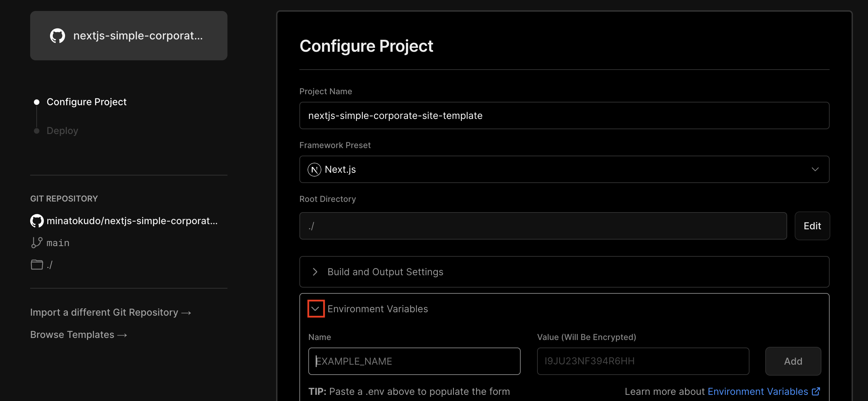
Task: Select the Deploy step in sidebar
Action: pos(62,131)
